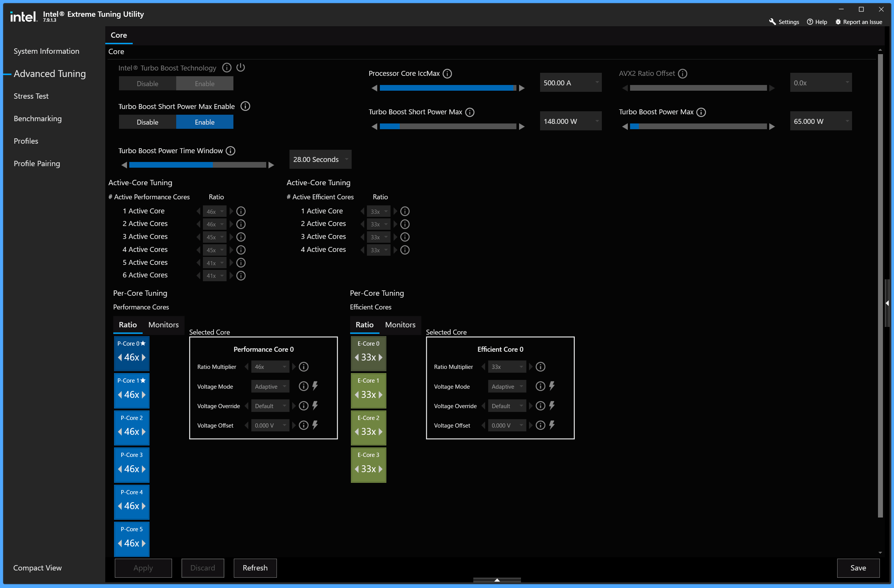
Task: Disable Intel Turbo Boost Technology
Action: 148,83
